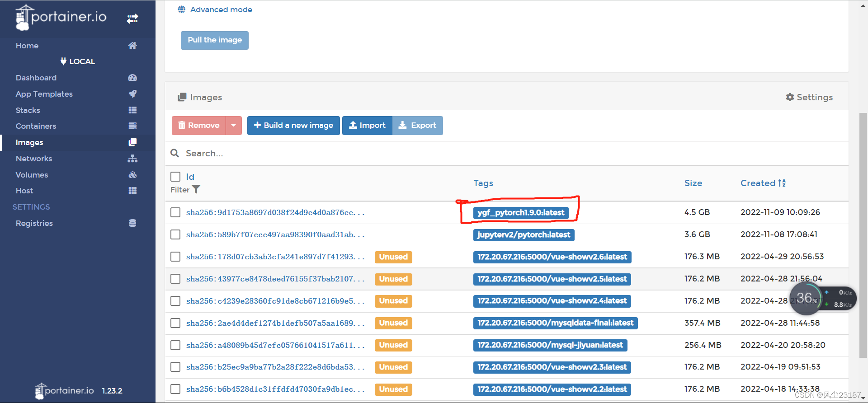
Task: Open image sha256:2ae4d4def1274b1defb507a5aa1689
Action: tap(275, 323)
